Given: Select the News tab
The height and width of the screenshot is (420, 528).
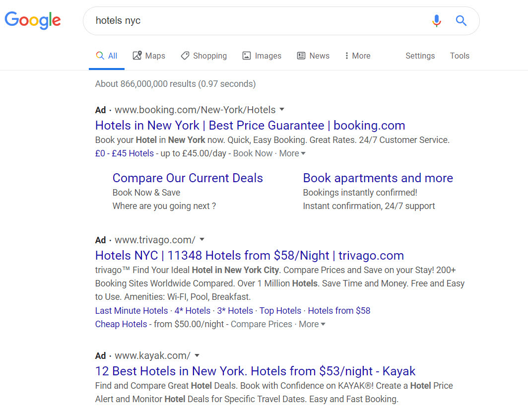Looking at the screenshot, I should coord(313,56).
